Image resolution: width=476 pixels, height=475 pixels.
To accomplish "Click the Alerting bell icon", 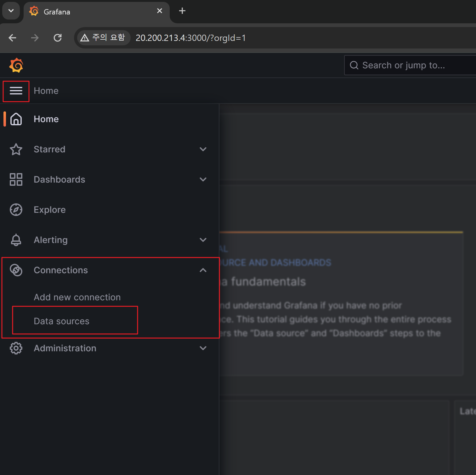I will pos(16,240).
